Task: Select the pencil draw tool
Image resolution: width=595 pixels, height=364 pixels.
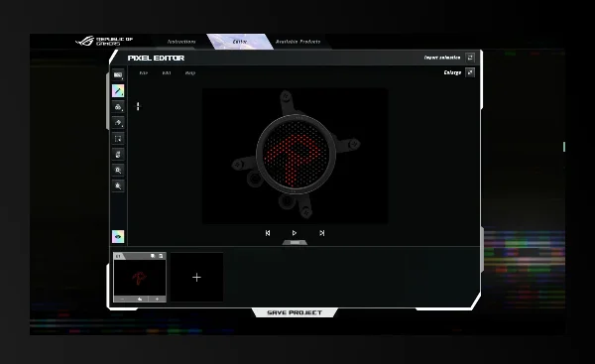Action: click(x=118, y=90)
